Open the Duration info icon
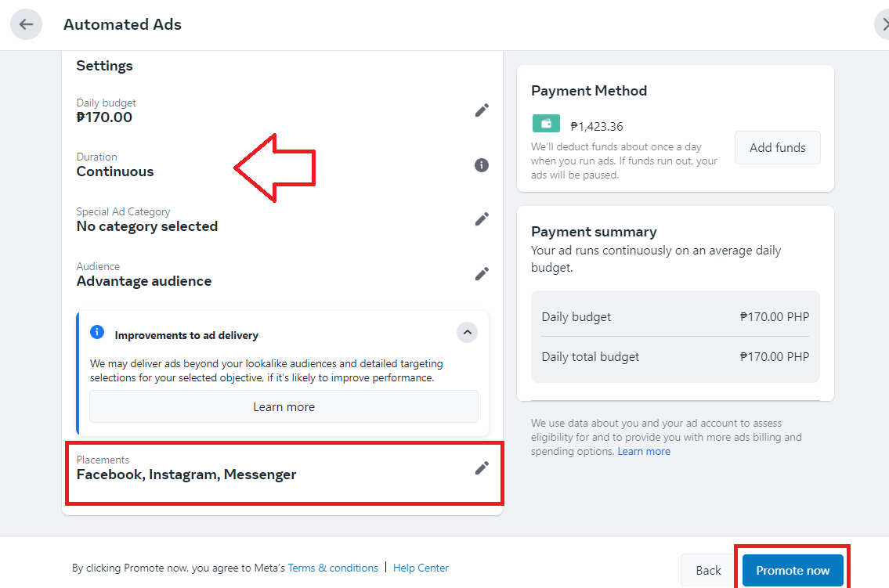This screenshot has width=889, height=588. 482,165
